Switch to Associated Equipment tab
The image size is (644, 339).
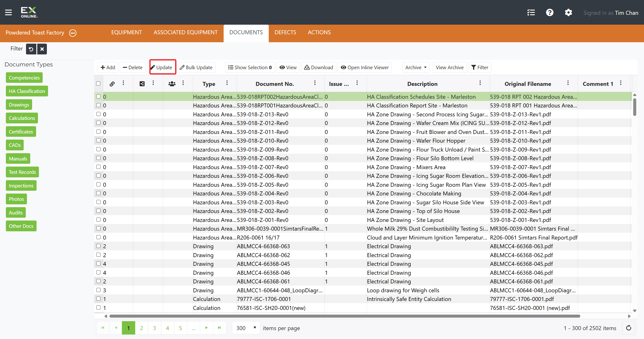click(x=186, y=33)
